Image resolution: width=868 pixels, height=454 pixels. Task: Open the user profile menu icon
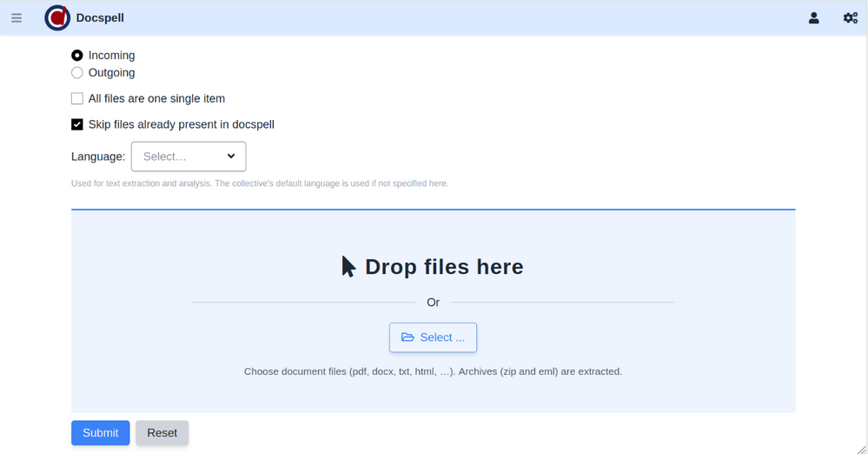pos(813,18)
